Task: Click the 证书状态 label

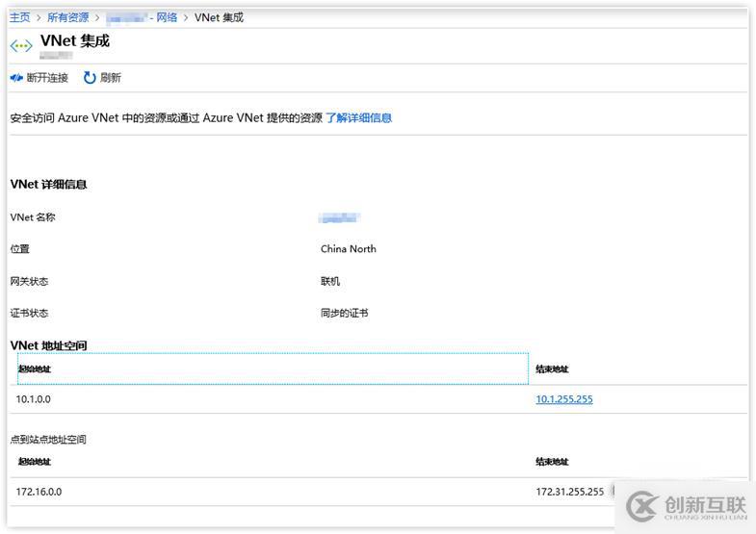Action: (x=29, y=313)
